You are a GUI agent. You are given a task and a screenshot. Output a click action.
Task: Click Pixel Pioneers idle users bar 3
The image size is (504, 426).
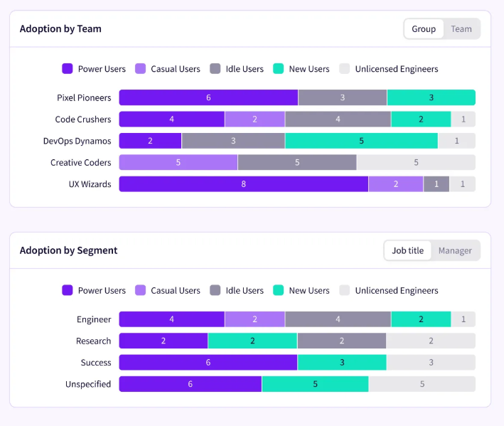point(343,97)
